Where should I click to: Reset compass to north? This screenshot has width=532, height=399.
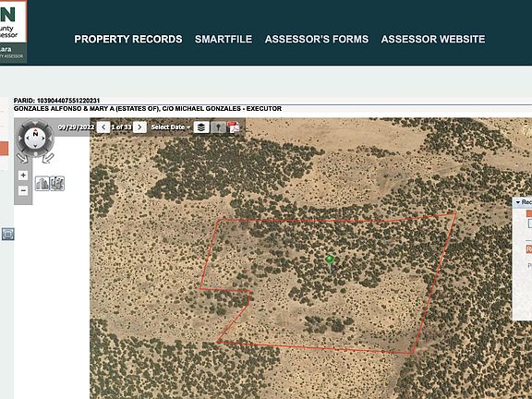pos(35,134)
